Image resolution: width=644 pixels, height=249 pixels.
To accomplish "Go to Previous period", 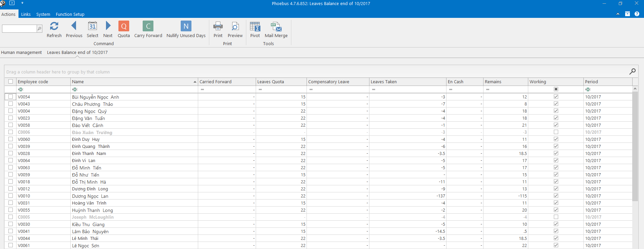I will [74, 26].
